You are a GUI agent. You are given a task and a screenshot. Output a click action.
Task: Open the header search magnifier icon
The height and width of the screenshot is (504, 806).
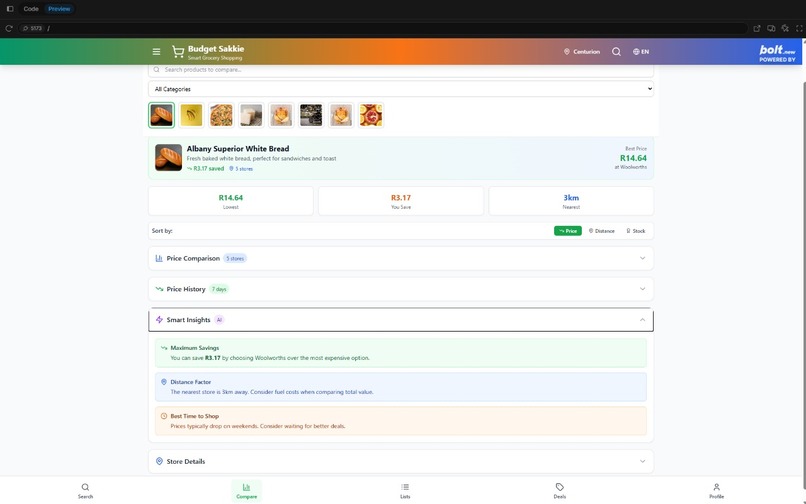point(616,51)
